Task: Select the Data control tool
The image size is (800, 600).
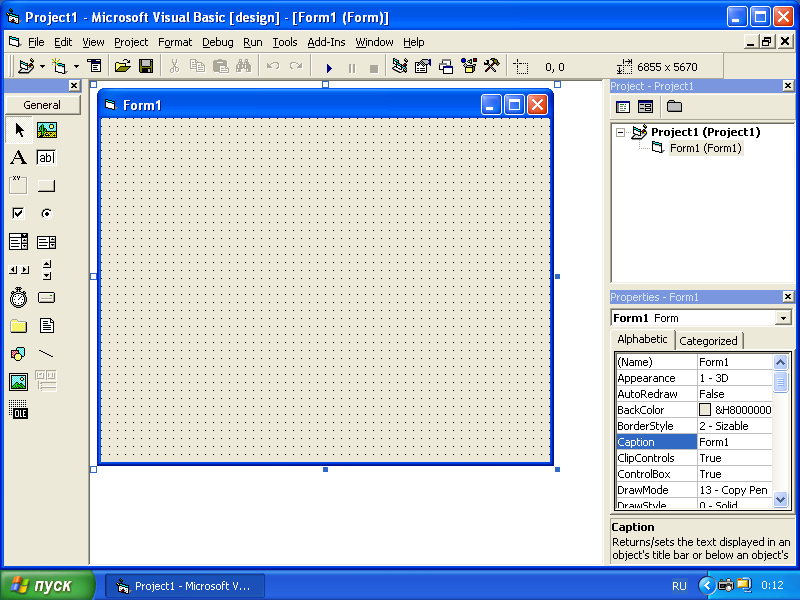Action: click(x=46, y=382)
